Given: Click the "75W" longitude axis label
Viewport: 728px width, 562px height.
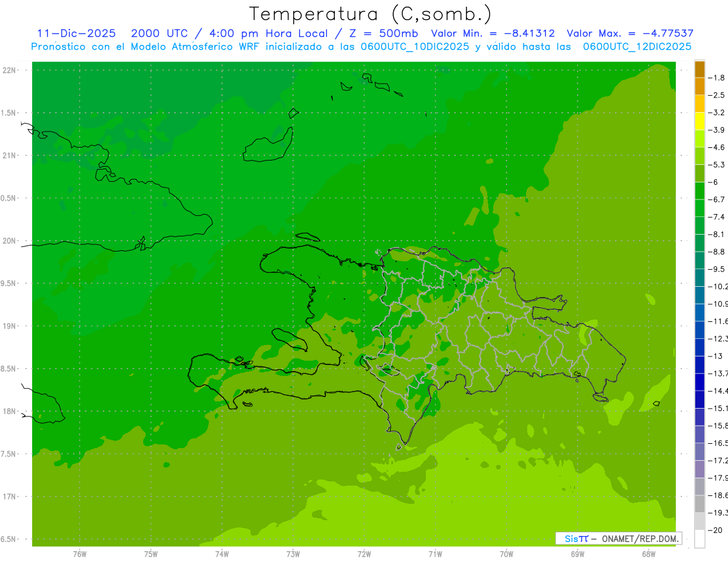Looking at the screenshot, I should point(151,554).
